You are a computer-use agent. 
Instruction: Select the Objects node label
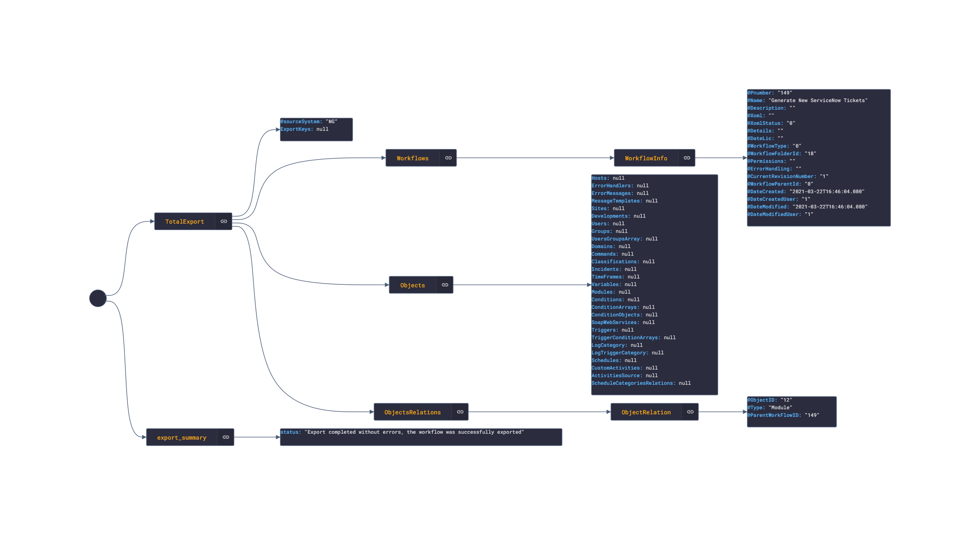click(413, 285)
